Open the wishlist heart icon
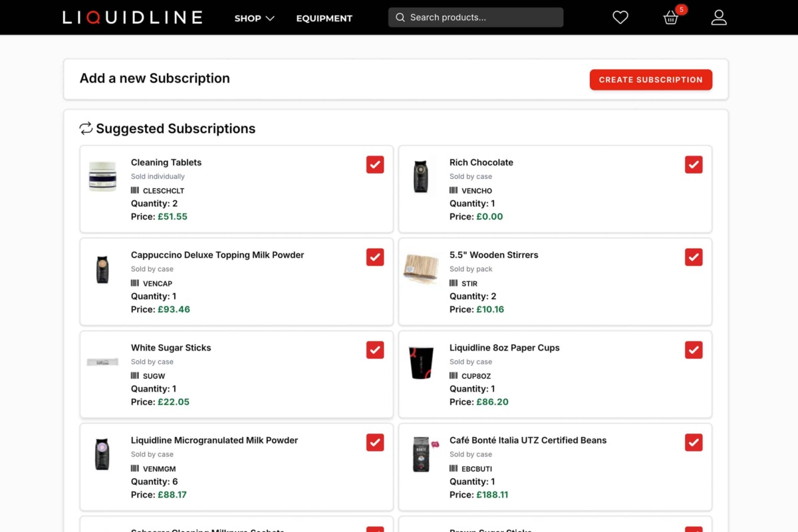Image resolution: width=798 pixels, height=532 pixels. [x=620, y=17]
